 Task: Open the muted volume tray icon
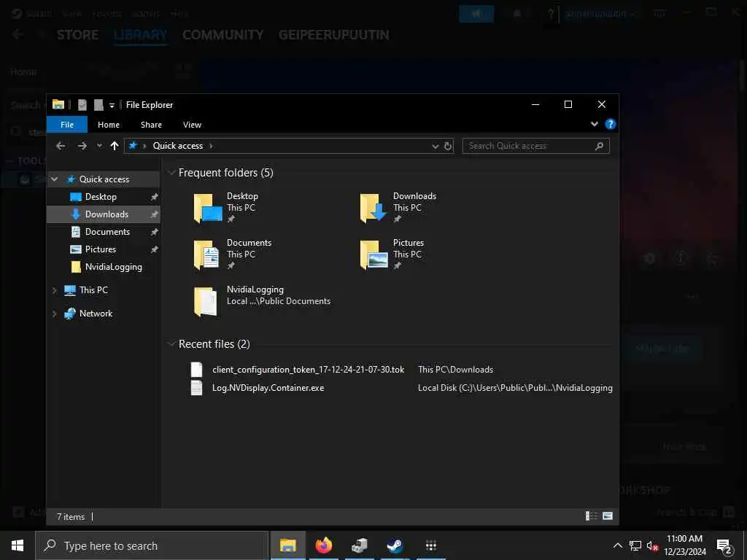pos(652,545)
